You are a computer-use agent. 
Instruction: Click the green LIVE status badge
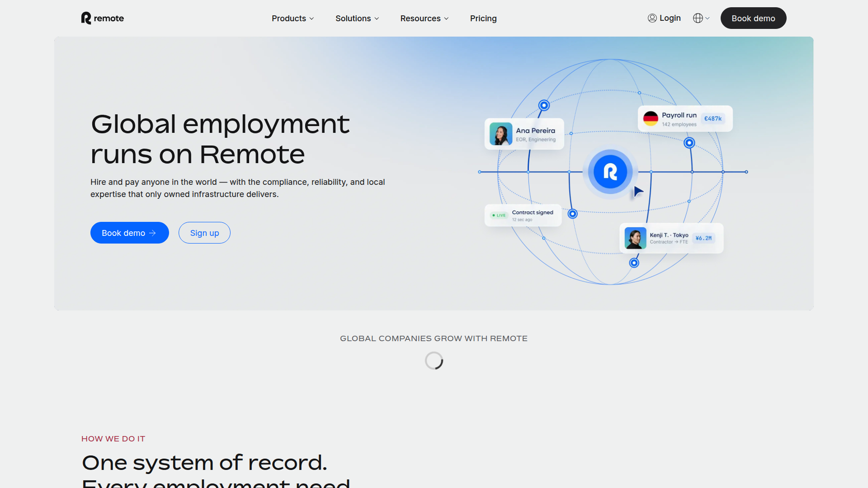[499, 216]
